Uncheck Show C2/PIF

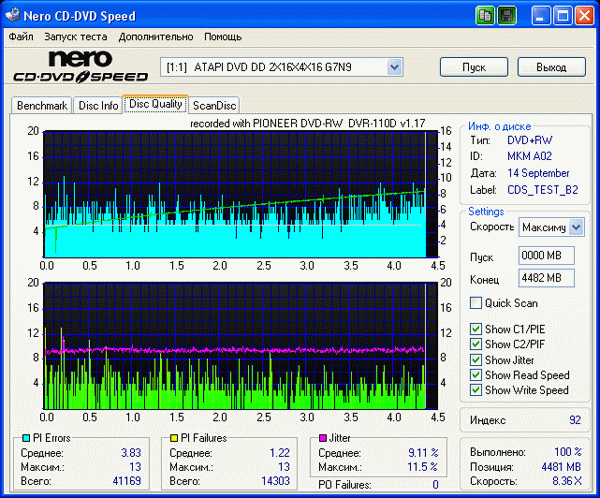click(x=476, y=344)
